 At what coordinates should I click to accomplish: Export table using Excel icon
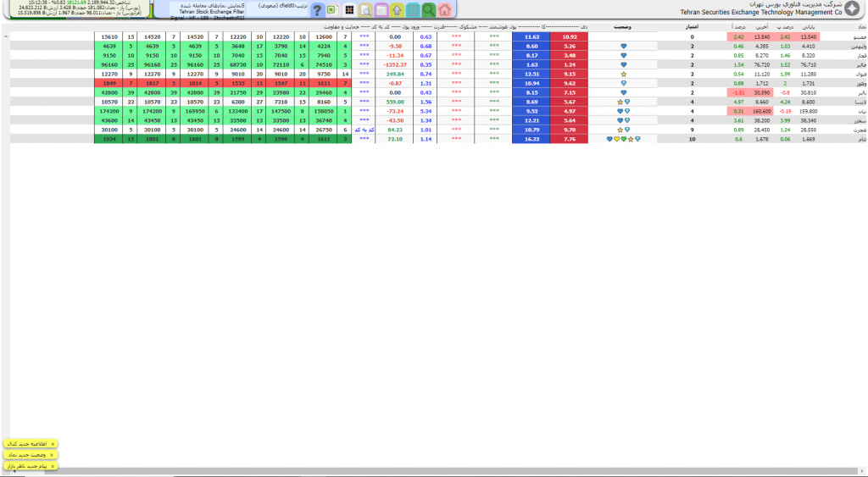(333, 10)
